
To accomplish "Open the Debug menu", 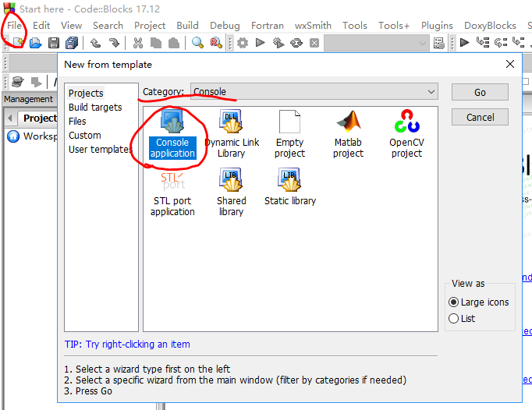I will [225, 26].
